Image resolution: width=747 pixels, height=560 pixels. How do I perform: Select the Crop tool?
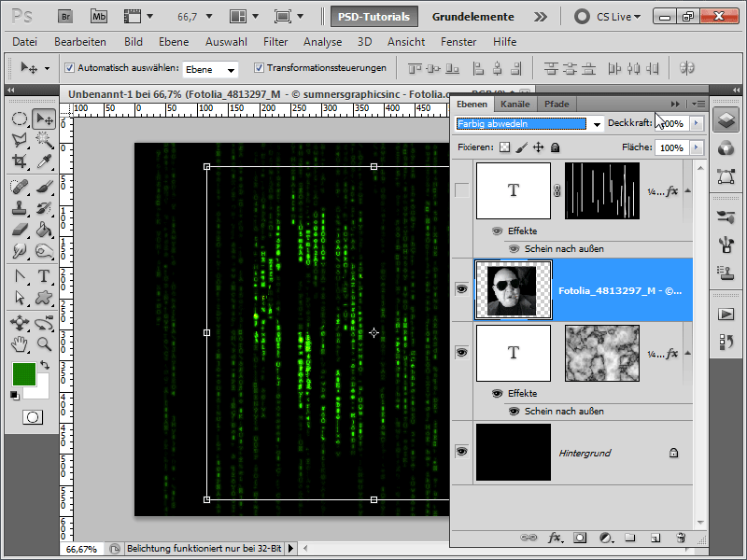point(19,161)
